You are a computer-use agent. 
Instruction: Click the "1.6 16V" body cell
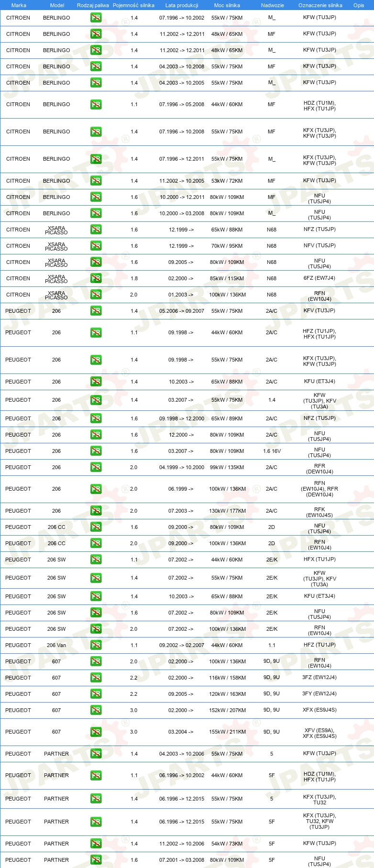pos(272,451)
